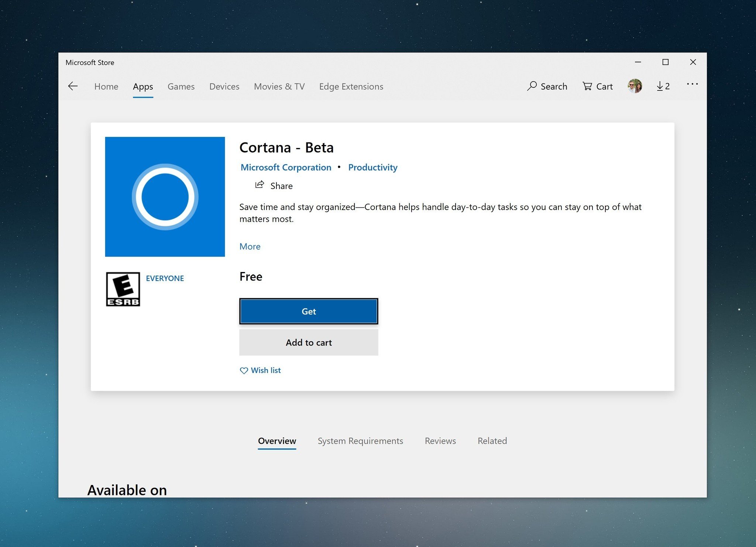Click Add to cart

pos(309,343)
